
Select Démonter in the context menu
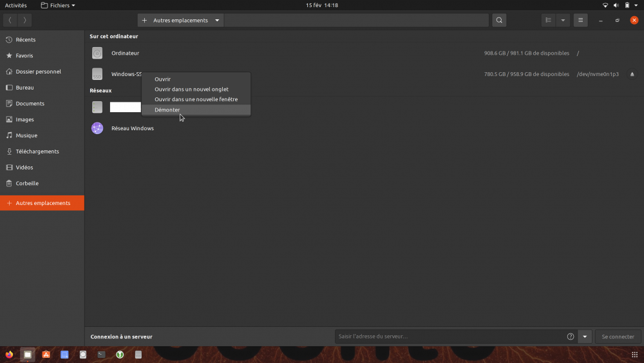pyautogui.click(x=167, y=110)
